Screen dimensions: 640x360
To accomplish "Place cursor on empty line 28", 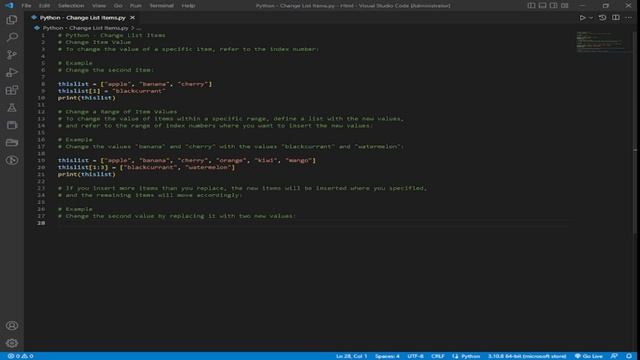I will pos(314,223).
